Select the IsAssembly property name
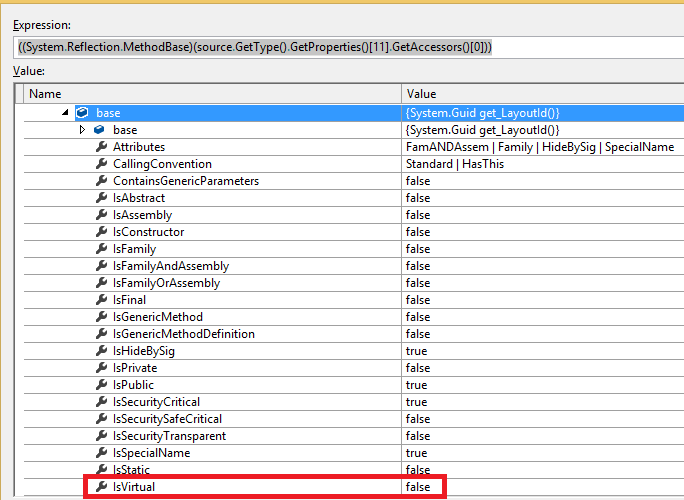This screenshot has height=500, width=684. (x=143, y=215)
